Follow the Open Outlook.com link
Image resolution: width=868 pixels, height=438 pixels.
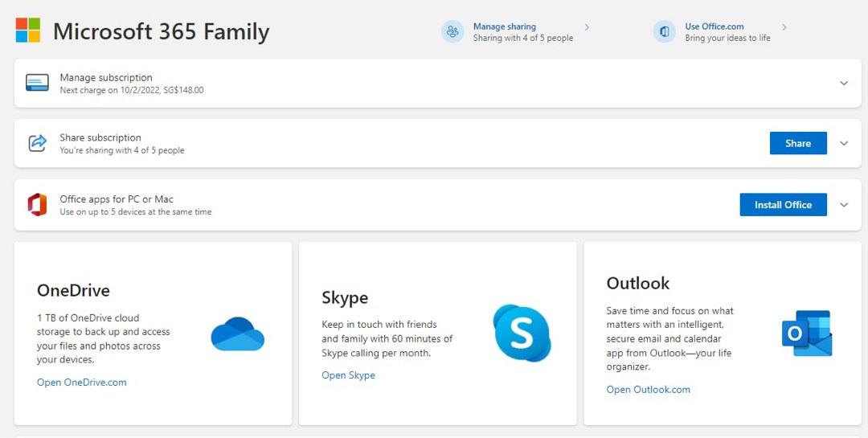pos(649,389)
